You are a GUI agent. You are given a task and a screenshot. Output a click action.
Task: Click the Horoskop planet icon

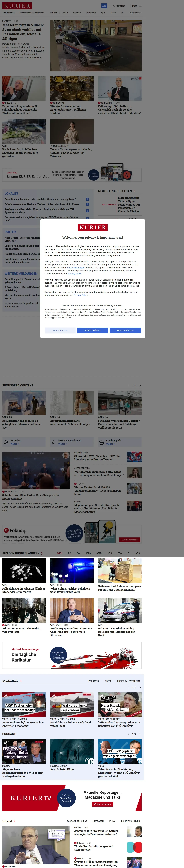(x=6, y=442)
